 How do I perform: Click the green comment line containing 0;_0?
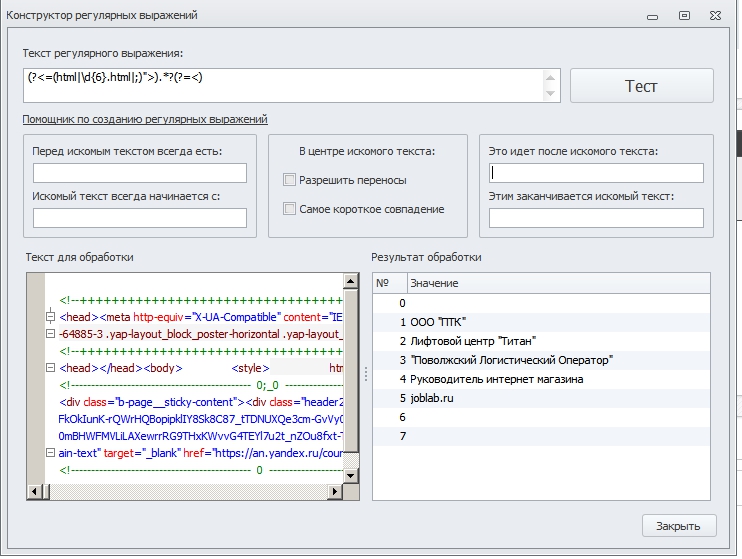pyautogui.click(x=200, y=385)
